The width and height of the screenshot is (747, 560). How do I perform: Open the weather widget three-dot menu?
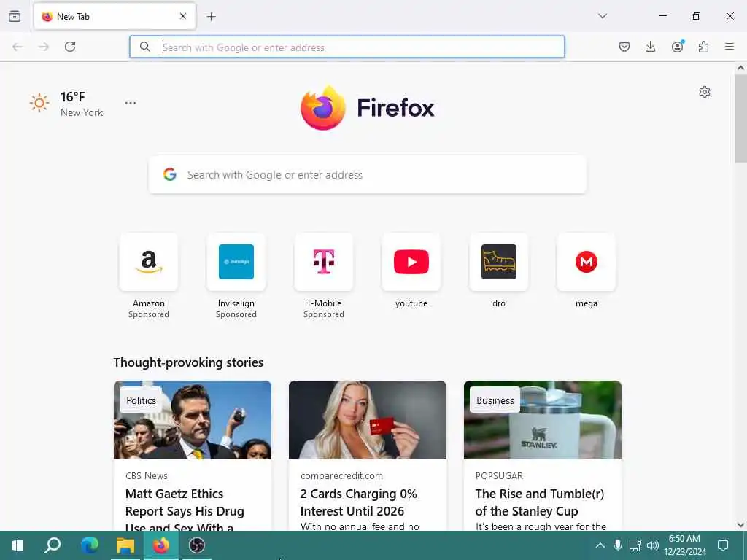pyautogui.click(x=131, y=103)
